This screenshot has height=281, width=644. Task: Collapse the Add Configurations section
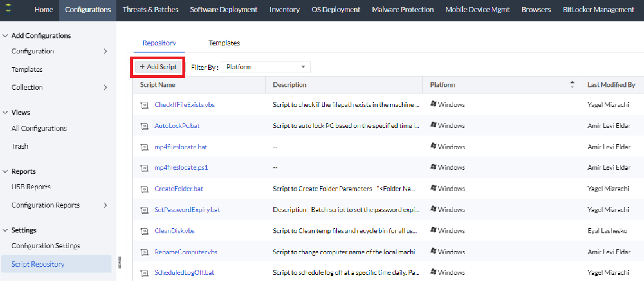[x=5, y=36]
